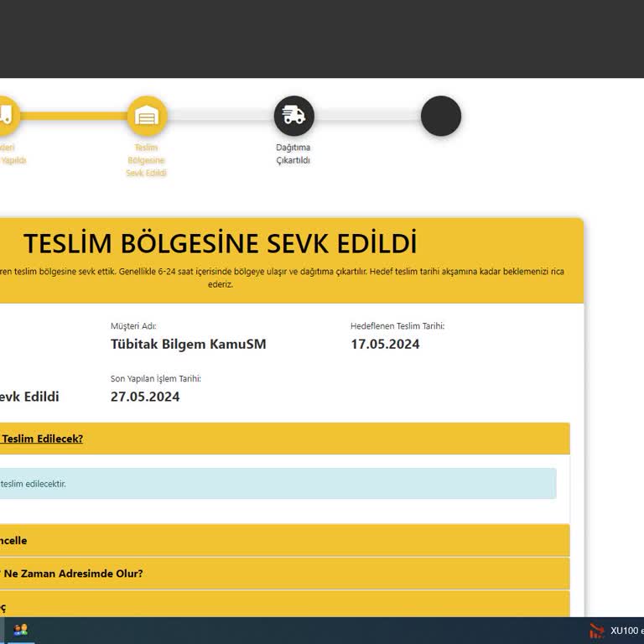Click the Son Yapılan İşlem Tarihi label

coord(156,379)
